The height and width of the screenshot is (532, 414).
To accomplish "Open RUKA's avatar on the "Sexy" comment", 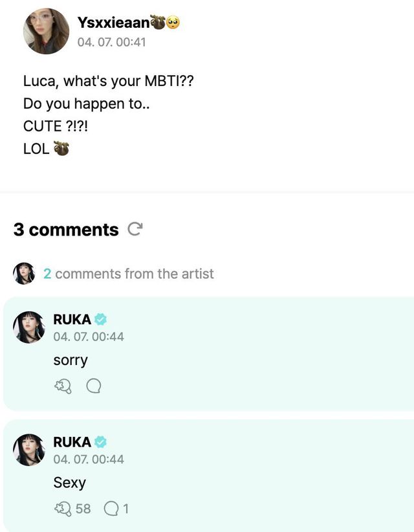I will 29,450.
